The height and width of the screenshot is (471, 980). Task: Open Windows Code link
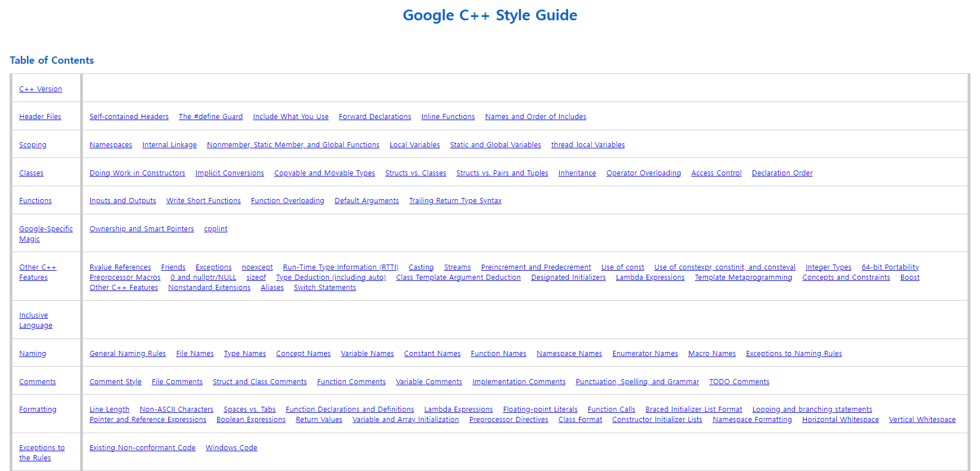pos(231,448)
